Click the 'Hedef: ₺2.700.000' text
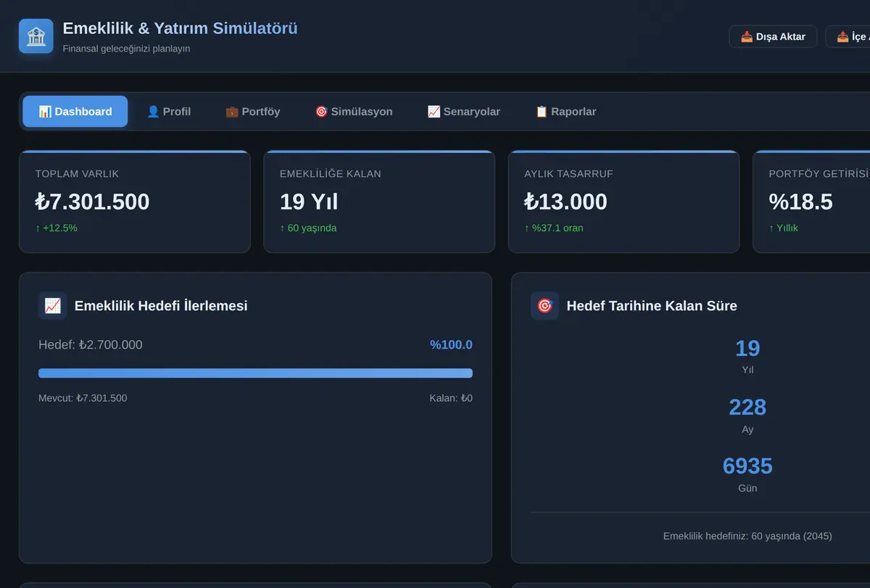Viewport: 870px width, 588px height. pos(91,345)
